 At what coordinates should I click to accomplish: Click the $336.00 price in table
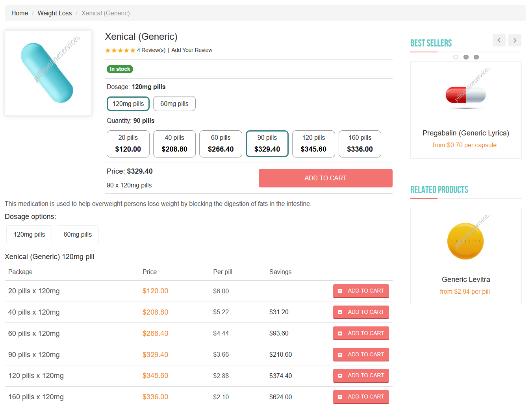click(155, 397)
